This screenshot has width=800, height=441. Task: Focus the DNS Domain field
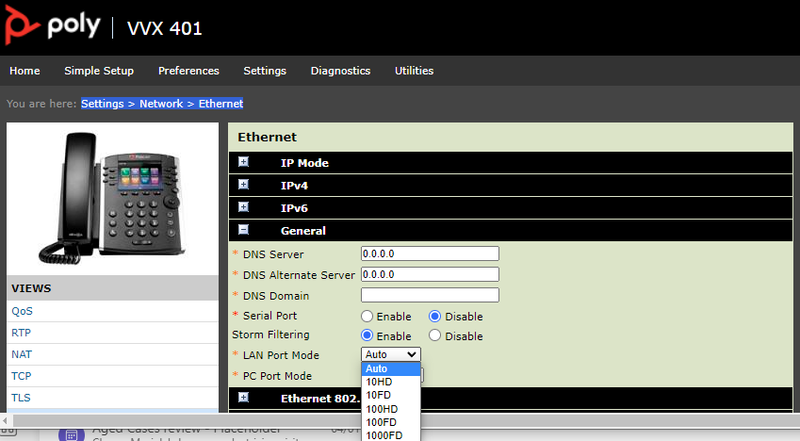(430, 295)
